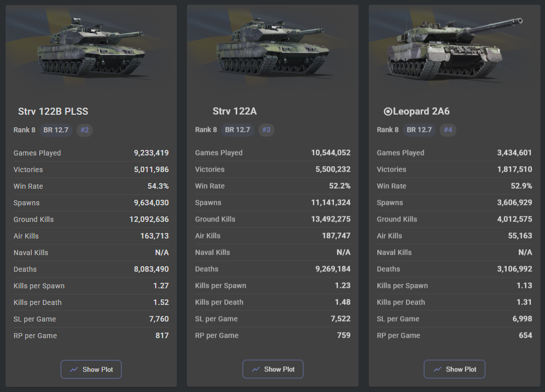The height and width of the screenshot is (392, 545).
Task: Open the Strv 122B PLSS title
Action: tap(53, 112)
